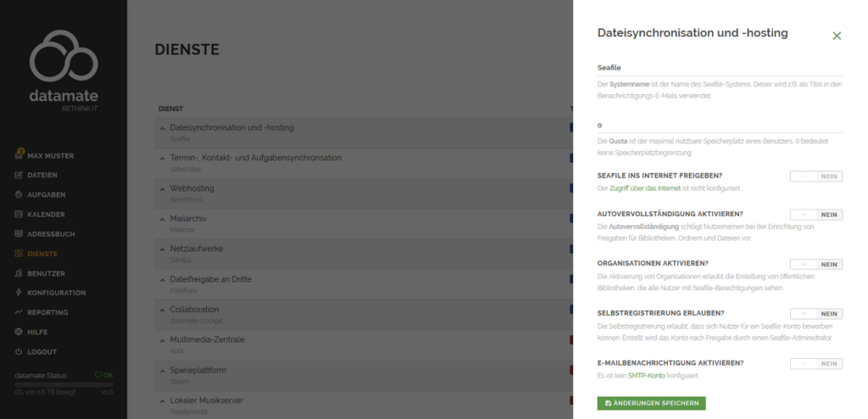Expand the Lokaler Musikserver row chevron
The width and height of the screenshot is (868, 419).
click(x=162, y=400)
